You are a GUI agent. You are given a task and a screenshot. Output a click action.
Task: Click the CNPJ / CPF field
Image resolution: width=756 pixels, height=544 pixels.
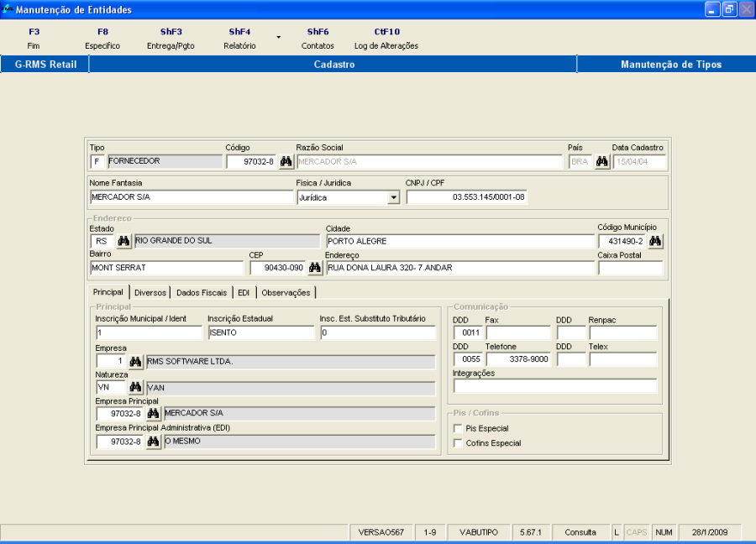click(x=467, y=197)
